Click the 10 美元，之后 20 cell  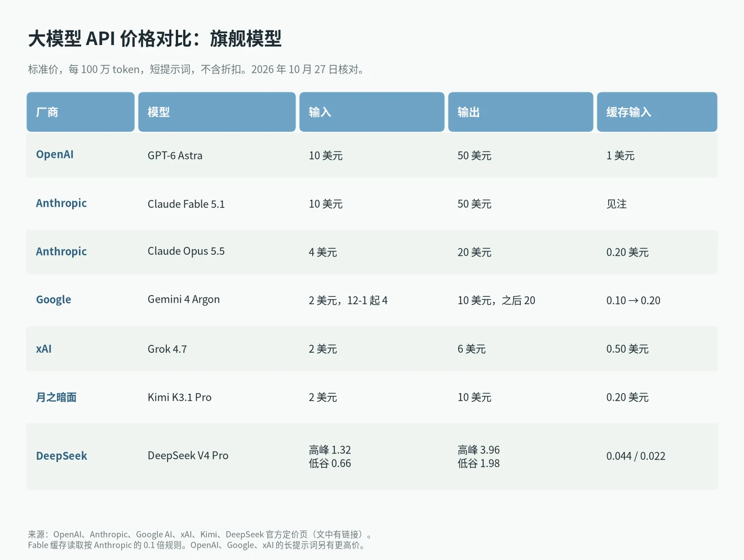(496, 301)
